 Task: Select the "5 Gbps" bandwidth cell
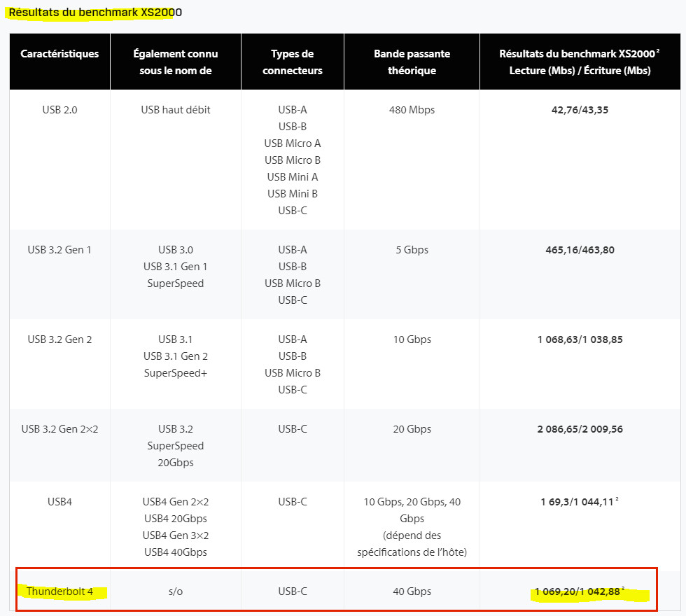[412, 250]
